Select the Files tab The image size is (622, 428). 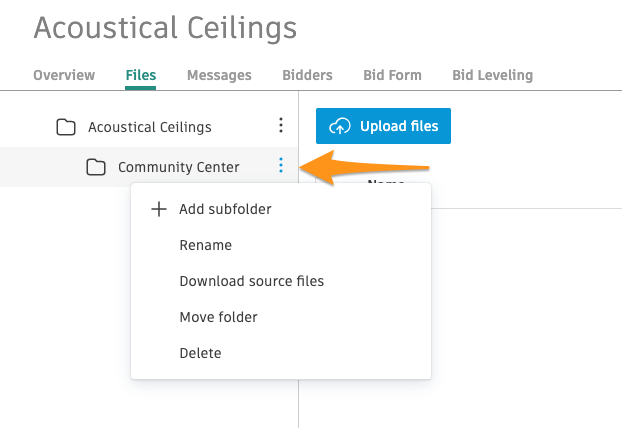tap(141, 75)
